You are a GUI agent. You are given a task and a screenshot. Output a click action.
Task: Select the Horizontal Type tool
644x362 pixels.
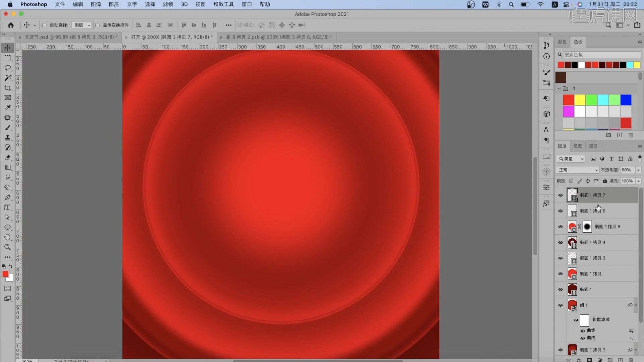(x=7, y=207)
